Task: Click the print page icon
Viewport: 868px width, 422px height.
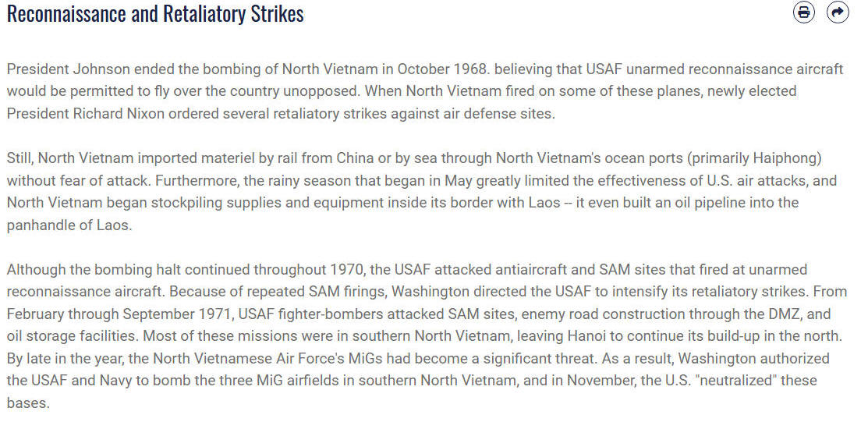Action: 804,12
